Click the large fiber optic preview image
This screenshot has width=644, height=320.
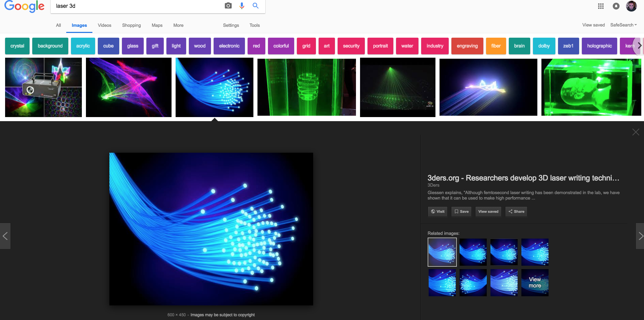(x=211, y=229)
